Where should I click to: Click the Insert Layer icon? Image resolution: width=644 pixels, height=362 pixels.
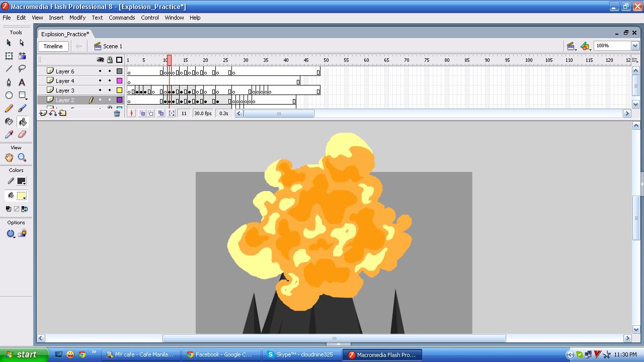coord(43,113)
